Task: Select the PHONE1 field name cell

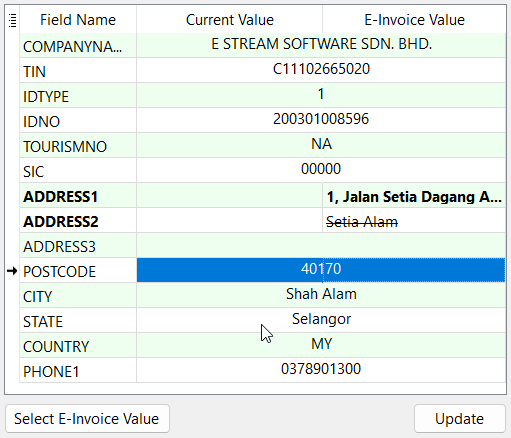Action: point(78,370)
